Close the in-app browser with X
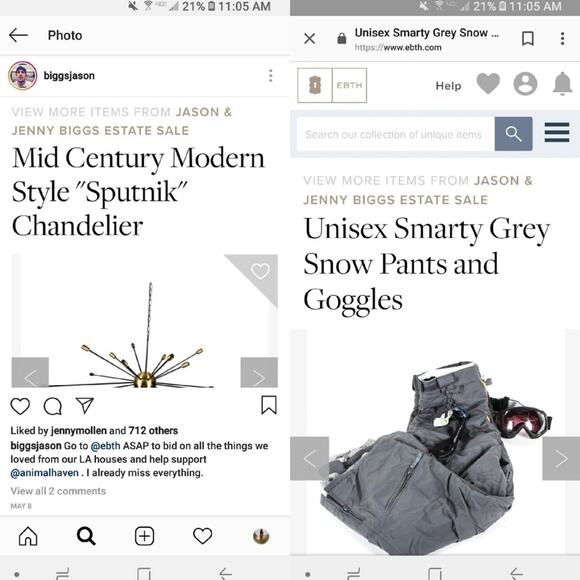This screenshot has width=580, height=580. (310, 38)
